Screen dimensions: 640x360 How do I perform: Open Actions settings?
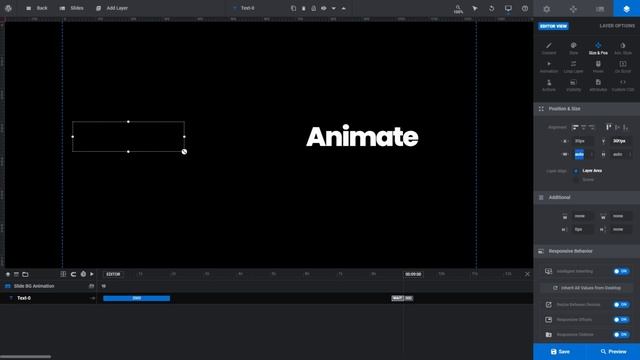[549, 85]
